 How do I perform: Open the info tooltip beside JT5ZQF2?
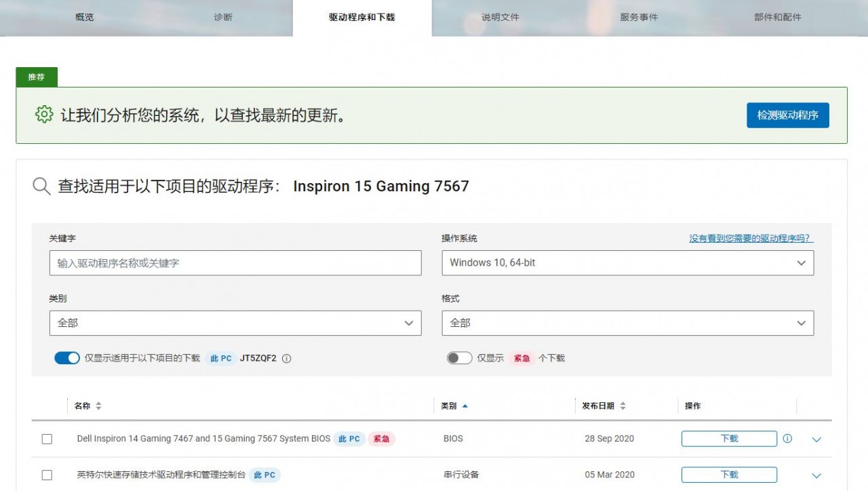[x=287, y=358]
